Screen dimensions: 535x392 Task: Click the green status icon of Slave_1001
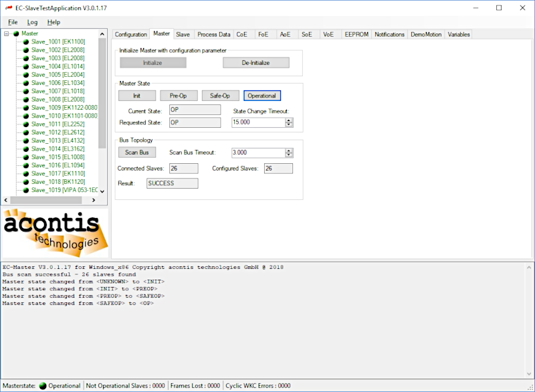point(25,41)
